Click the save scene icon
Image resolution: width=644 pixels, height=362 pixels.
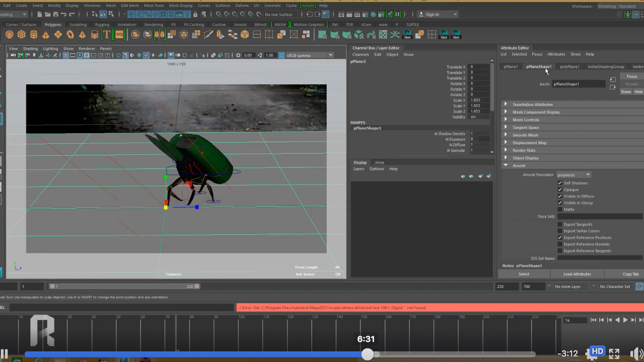tap(55, 14)
